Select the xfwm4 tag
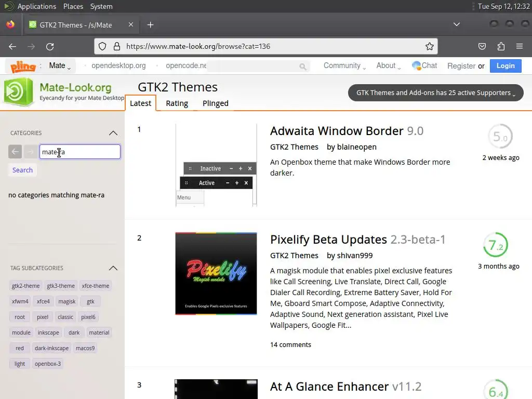Image resolution: width=532 pixels, height=399 pixels. point(20,301)
